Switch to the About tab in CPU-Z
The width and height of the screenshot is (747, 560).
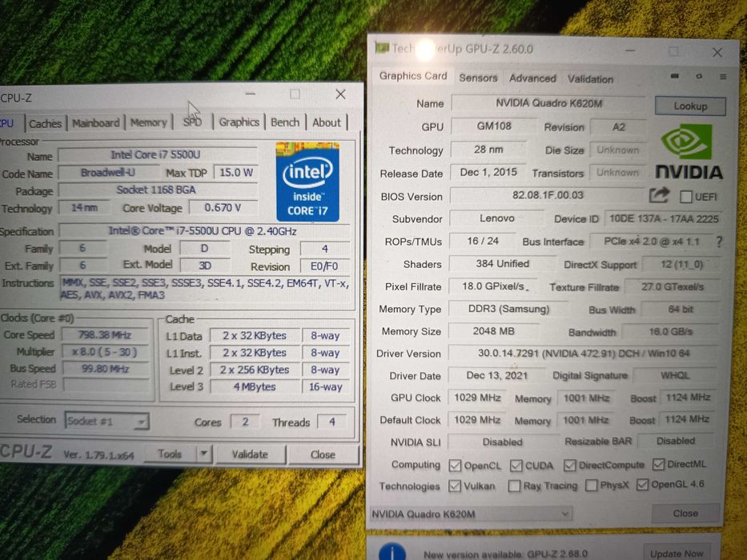(x=327, y=122)
